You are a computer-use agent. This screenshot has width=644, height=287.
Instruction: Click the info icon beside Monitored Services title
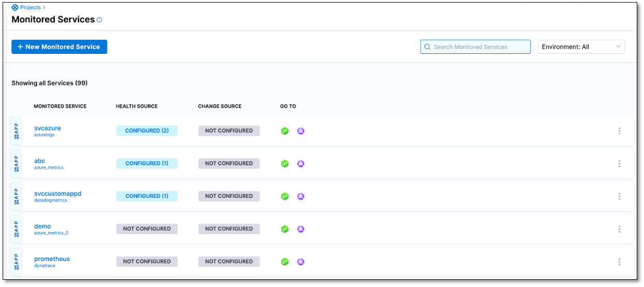tap(99, 20)
